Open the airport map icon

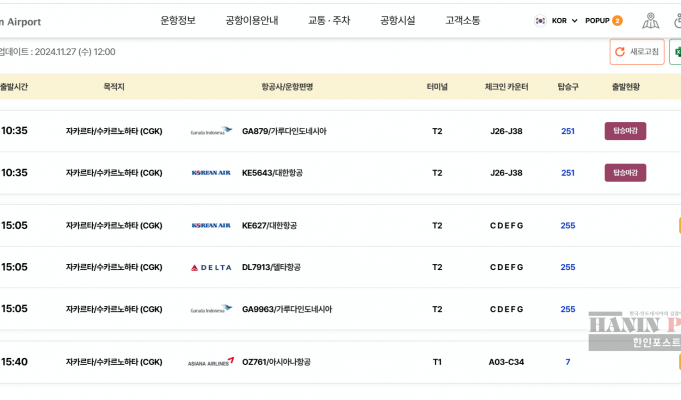tap(650, 20)
